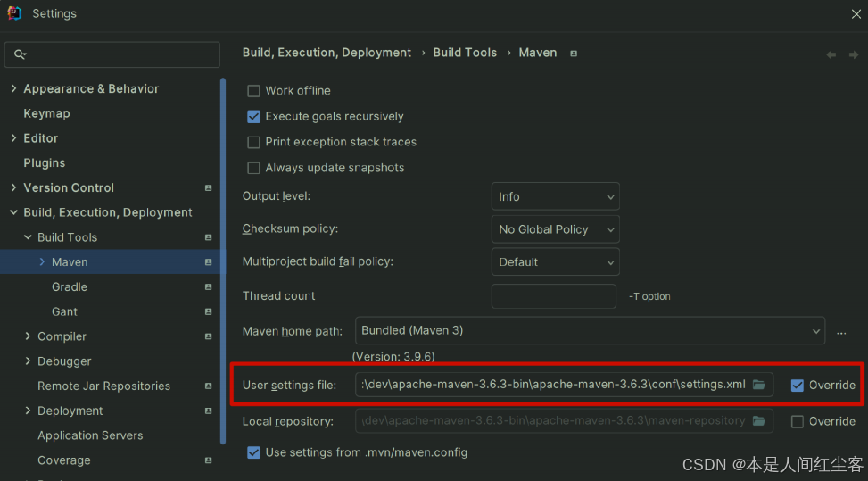Viewport: 868px width, 481px height.
Task: Click the User settings file path field
Action: point(564,384)
